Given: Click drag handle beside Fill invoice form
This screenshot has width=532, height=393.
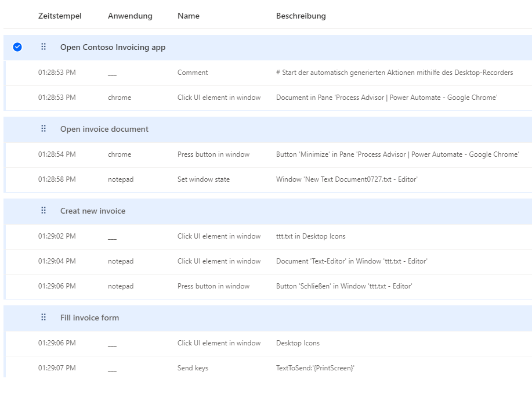Looking at the screenshot, I should point(44,317).
